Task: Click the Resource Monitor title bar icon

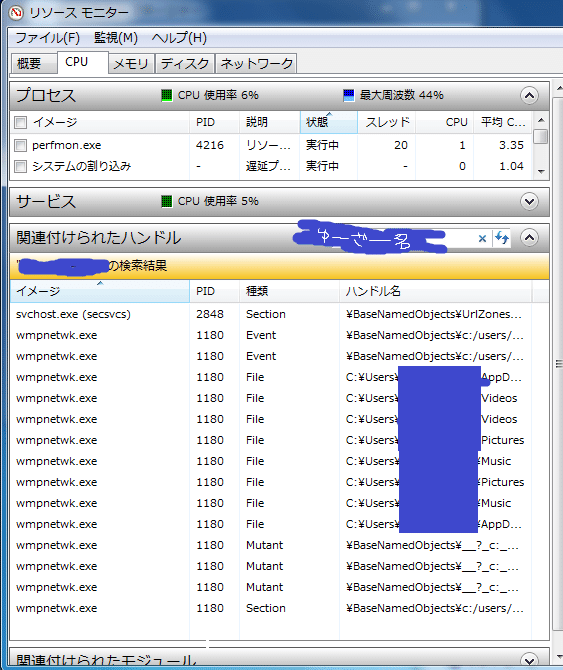Action: click(x=16, y=12)
